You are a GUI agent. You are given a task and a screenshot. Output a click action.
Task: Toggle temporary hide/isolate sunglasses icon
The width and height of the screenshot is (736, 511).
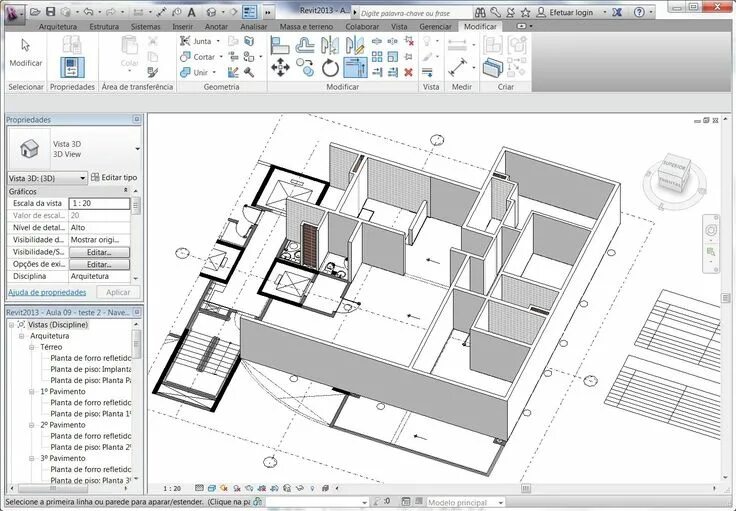[300, 488]
